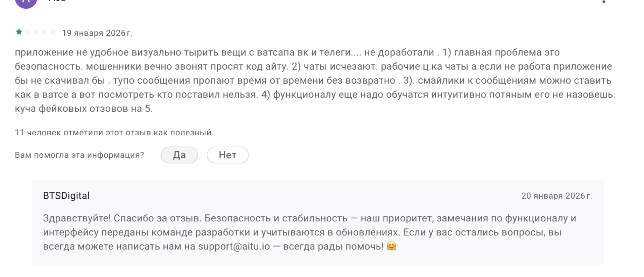
Task: Click the filled green first star
Action: click(19, 32)
